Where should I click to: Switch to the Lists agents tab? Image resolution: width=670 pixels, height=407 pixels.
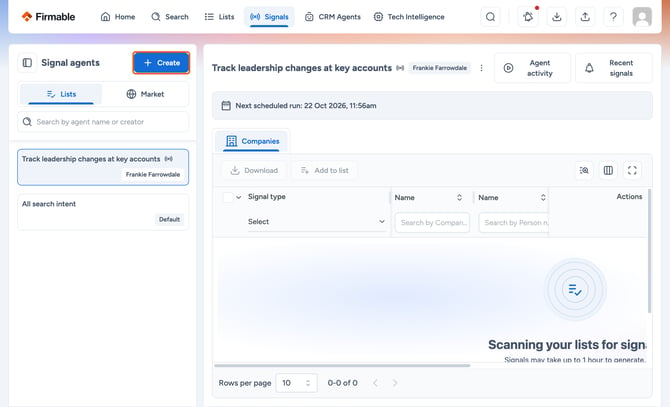point(61,94)
